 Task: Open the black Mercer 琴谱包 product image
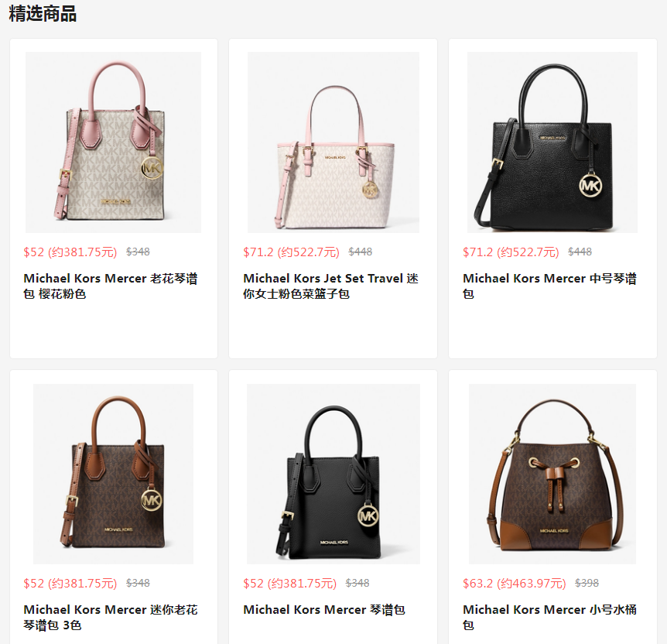(x=333, y=474)
